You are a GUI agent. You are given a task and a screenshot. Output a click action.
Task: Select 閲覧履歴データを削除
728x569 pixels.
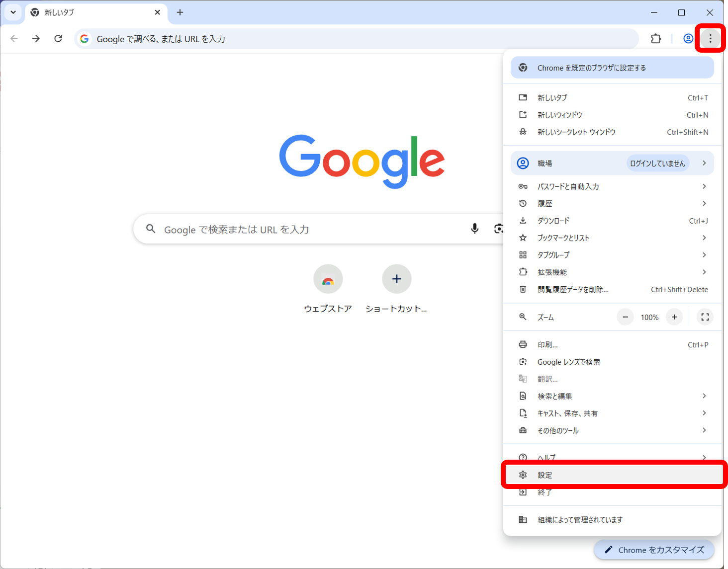pos(612,289)
